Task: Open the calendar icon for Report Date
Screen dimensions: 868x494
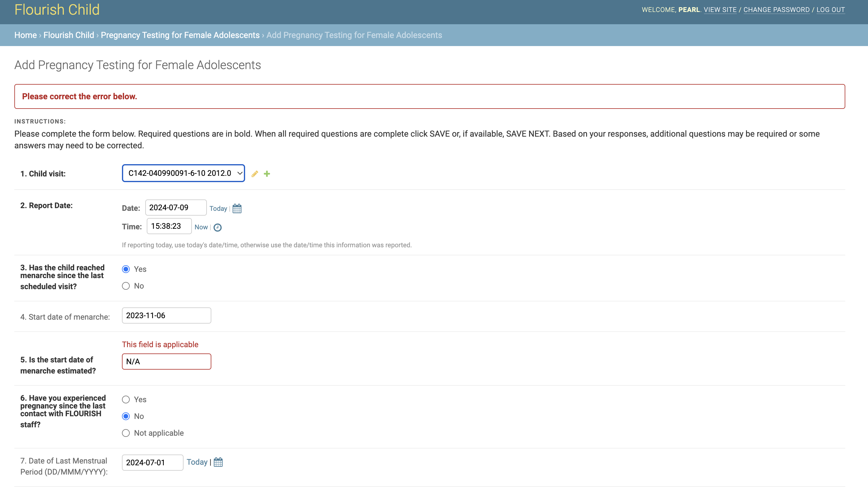Action: [237, 208]
